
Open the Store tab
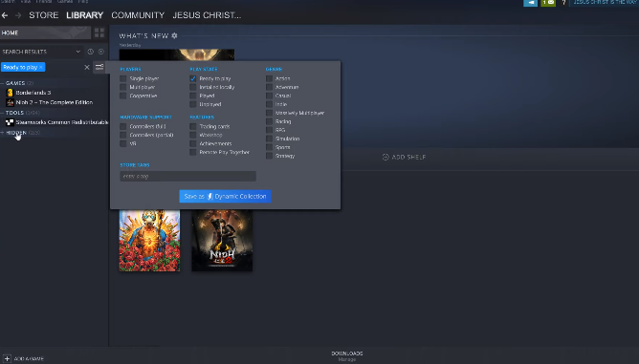[44, 15]
